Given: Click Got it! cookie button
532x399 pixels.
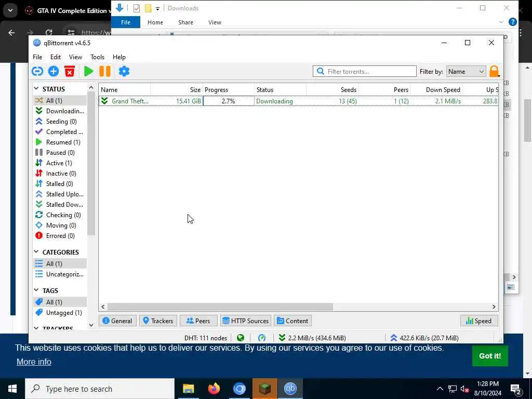Looking at the screenshot, I should pos(490,356).
